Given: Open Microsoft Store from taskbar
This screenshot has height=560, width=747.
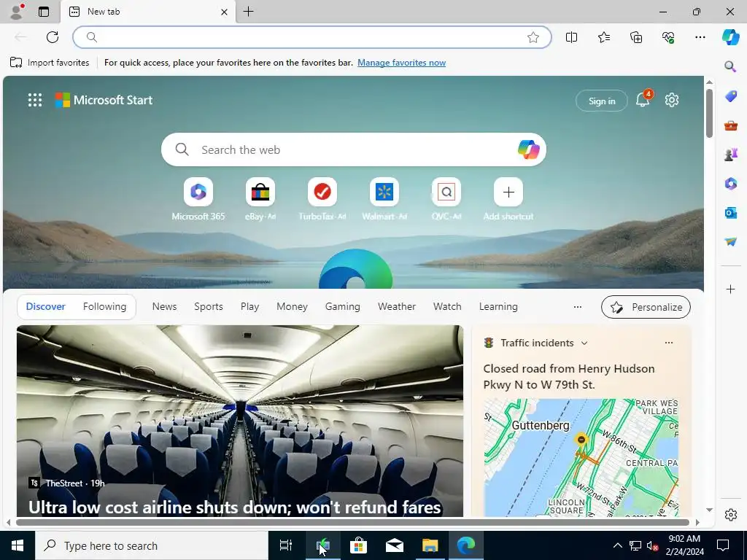Looking at the screenshot, I should [358, 545].
